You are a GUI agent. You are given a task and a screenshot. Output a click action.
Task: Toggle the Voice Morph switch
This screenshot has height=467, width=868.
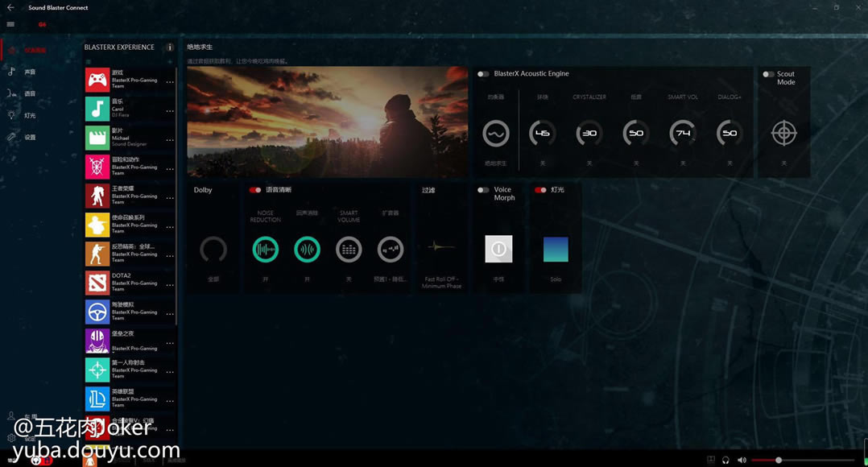[483, 190]
